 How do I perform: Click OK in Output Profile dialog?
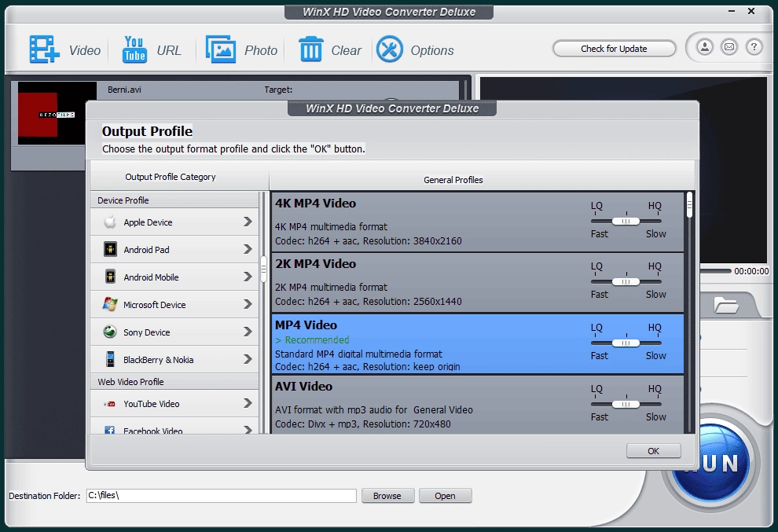tap(654, 450)
